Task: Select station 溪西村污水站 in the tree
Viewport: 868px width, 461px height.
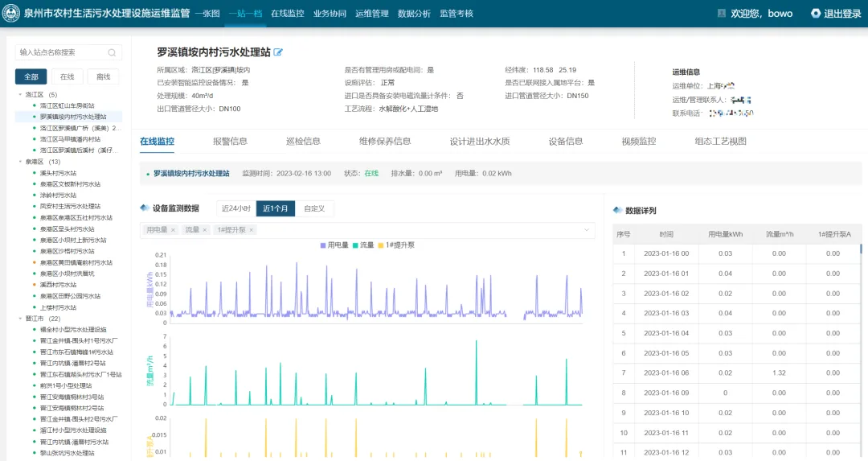Action: coord(58,285)
